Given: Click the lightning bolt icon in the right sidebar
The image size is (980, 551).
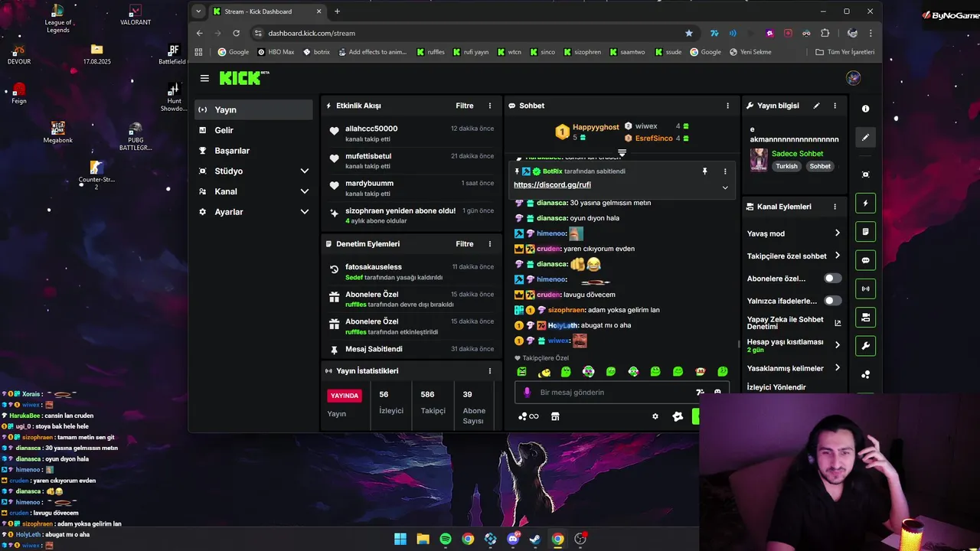Looking at the screenshot, I should (x=865, y=204).
